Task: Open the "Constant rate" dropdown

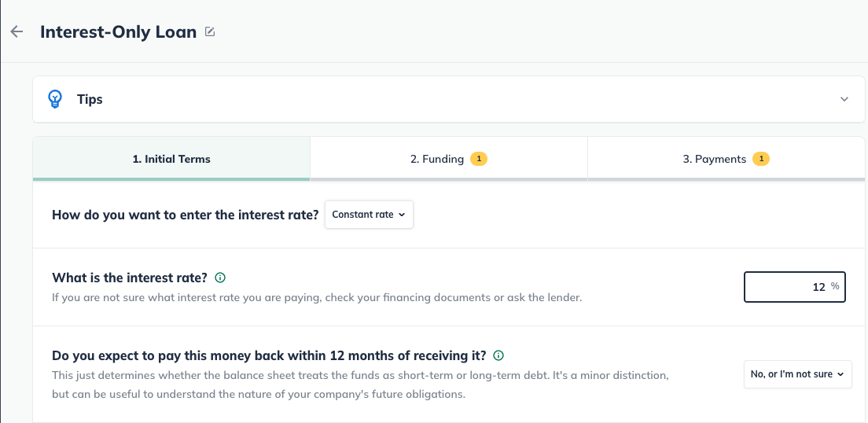Action: coord(369,215)
